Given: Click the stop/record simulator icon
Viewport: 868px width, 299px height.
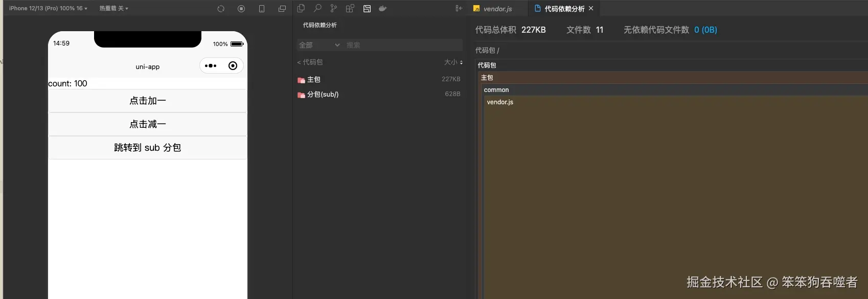Looking at the screenshot, I should coord(241,9).
